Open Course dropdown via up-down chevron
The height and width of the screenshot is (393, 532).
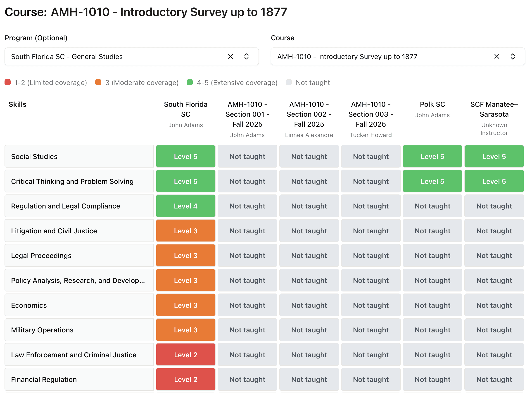pyautogui.click(x=513, y=57)
